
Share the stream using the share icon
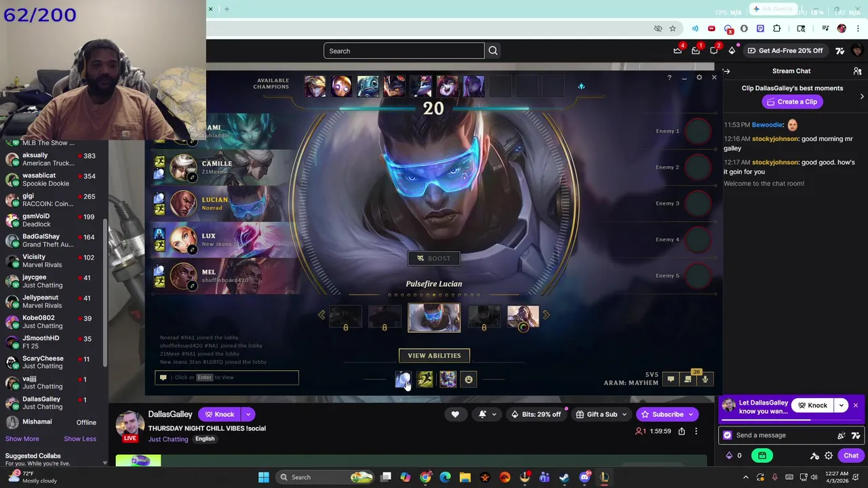(682, 431)
